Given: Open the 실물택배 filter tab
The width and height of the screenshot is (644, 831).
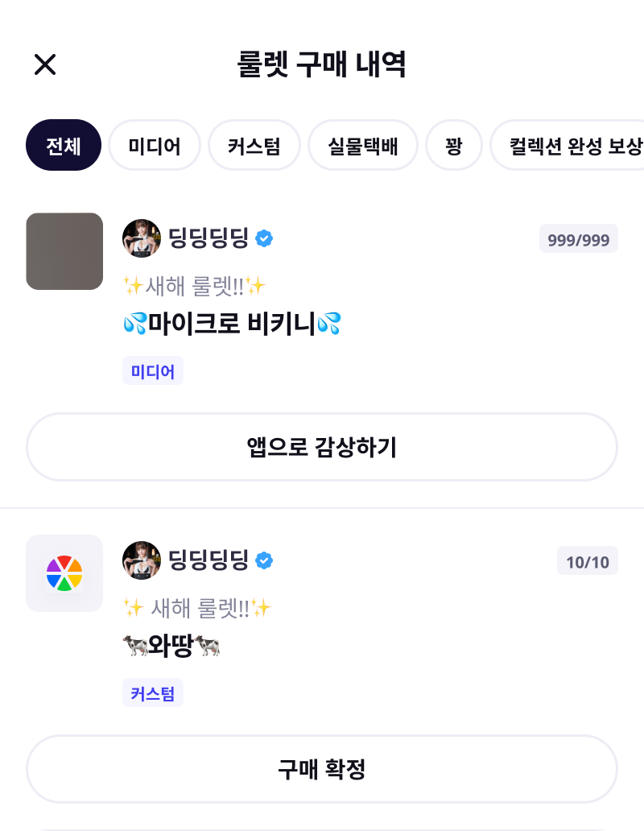Looking at the screenshot, I should tap(363, 146).
